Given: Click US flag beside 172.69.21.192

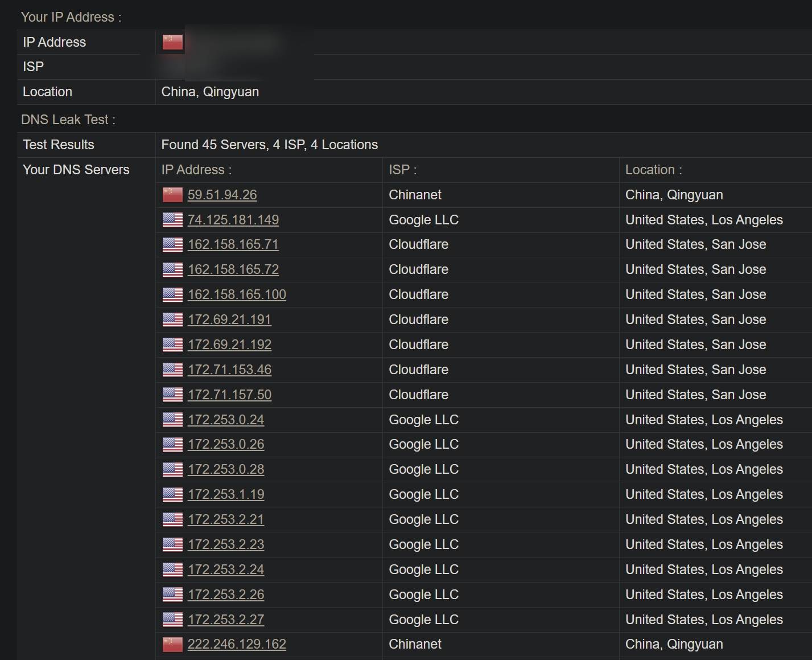Looking at the screenshot, I should pos(172,345).
